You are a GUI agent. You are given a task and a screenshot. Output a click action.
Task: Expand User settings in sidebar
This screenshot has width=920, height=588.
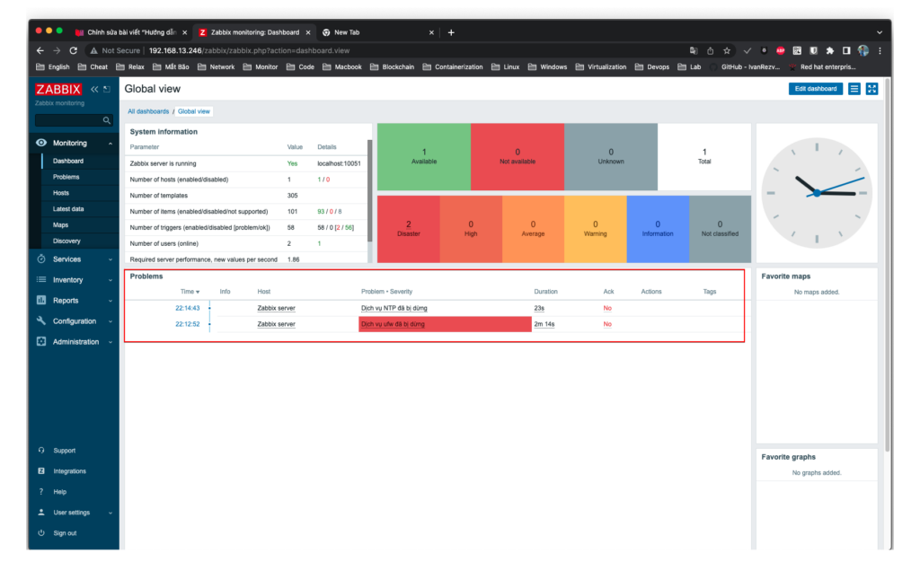point(74,513)
